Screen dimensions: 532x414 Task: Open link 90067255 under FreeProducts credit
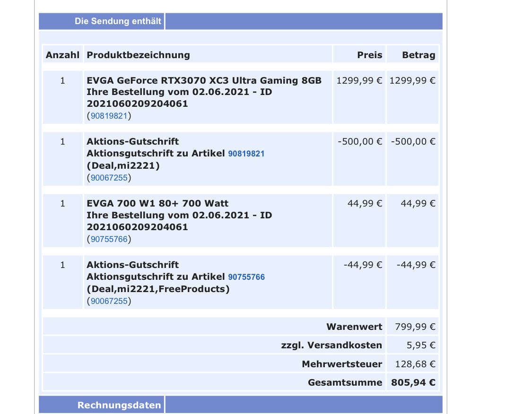point(109,301)
